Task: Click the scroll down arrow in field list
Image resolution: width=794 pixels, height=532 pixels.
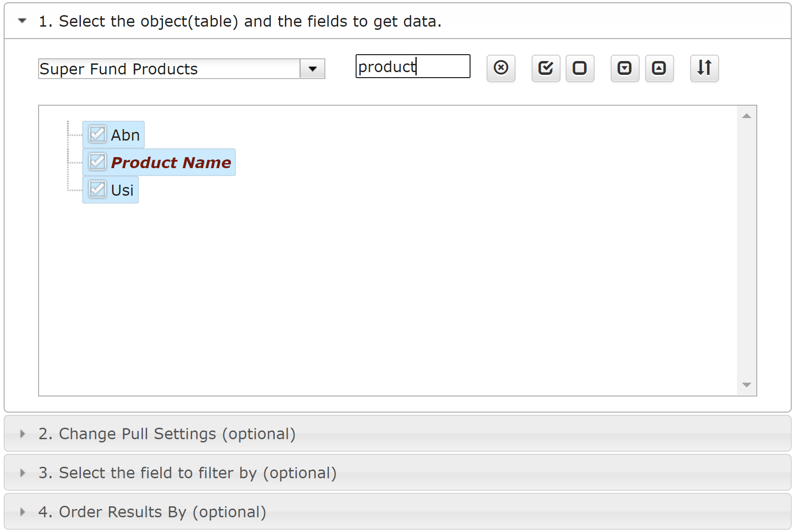Action: pos(747,385)
